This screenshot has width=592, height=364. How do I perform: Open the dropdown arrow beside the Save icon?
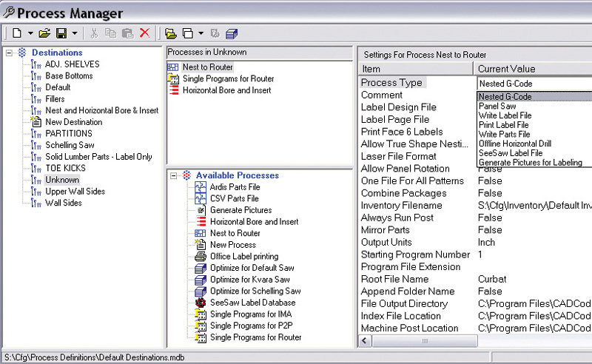point(75,33)
